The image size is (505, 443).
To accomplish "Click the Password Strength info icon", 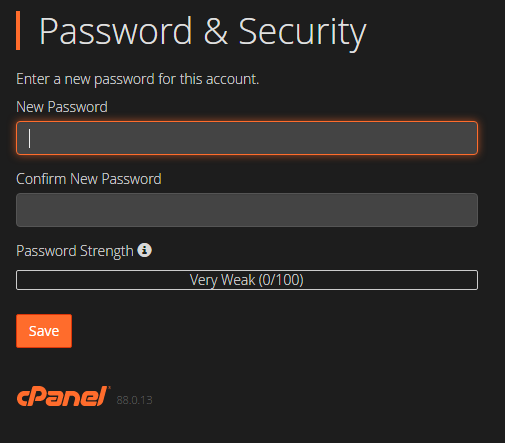I will 145,250.
